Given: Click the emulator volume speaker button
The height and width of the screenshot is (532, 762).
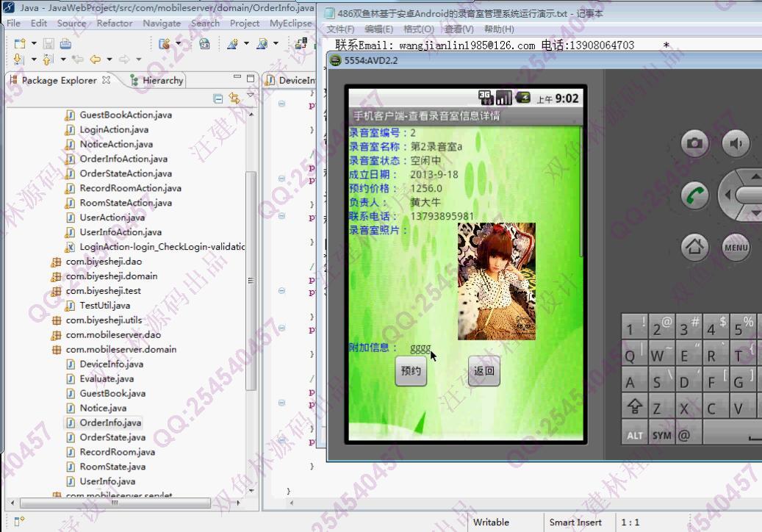Looking at the screenshot, I should click(736, 143).
